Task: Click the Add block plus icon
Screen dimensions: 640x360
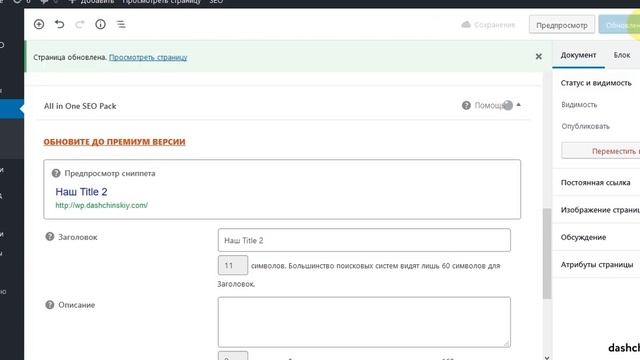Action: (x=39, y=24)
